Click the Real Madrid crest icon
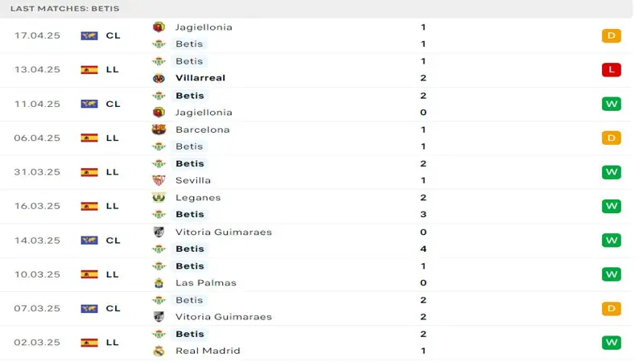This screenshot has width=644, height=362. click(x=159, y=351)
